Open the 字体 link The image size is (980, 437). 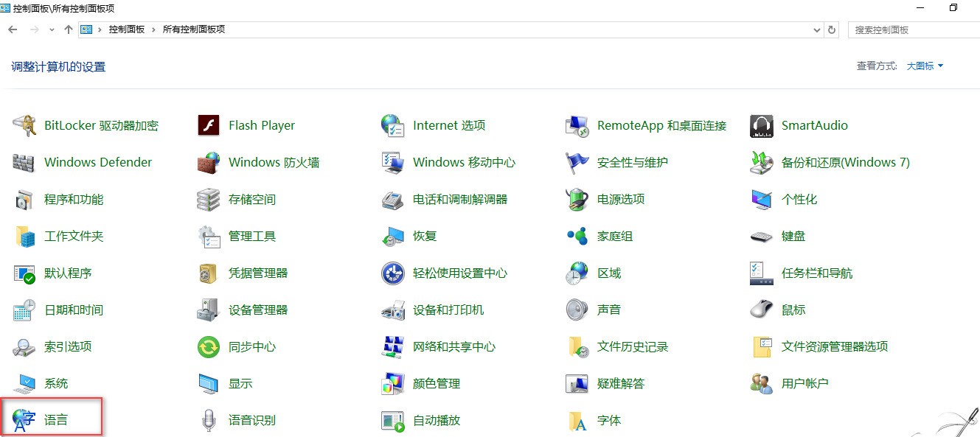[609, 421]
